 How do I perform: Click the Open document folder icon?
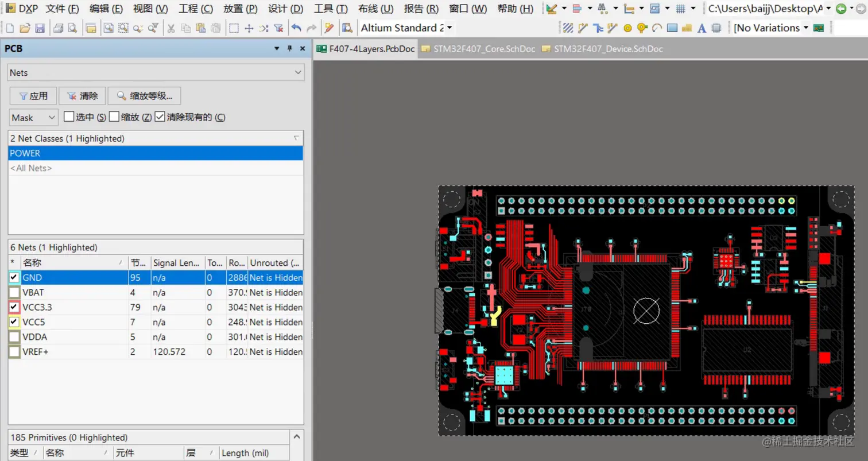(25, 28)
